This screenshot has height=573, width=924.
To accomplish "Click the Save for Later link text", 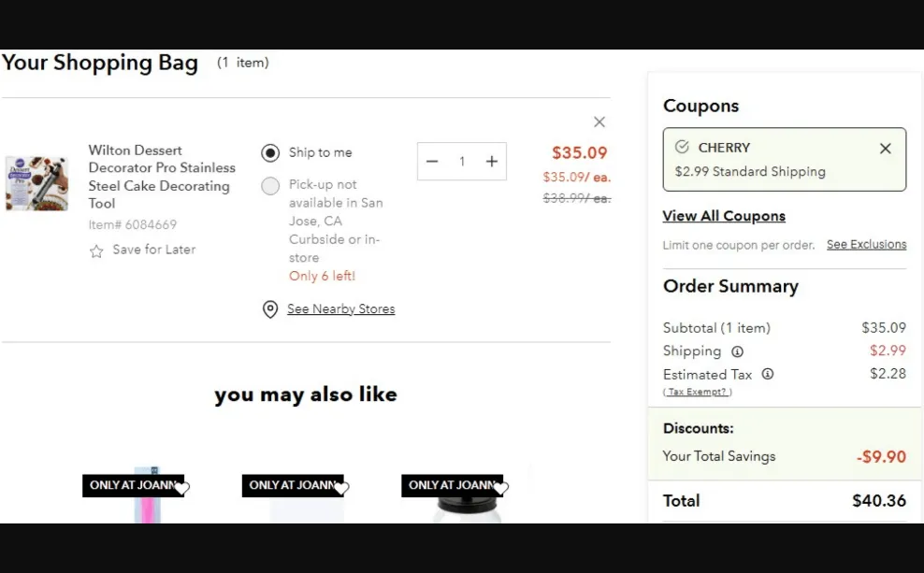I will pyautogui.click(x=153, y=250).
